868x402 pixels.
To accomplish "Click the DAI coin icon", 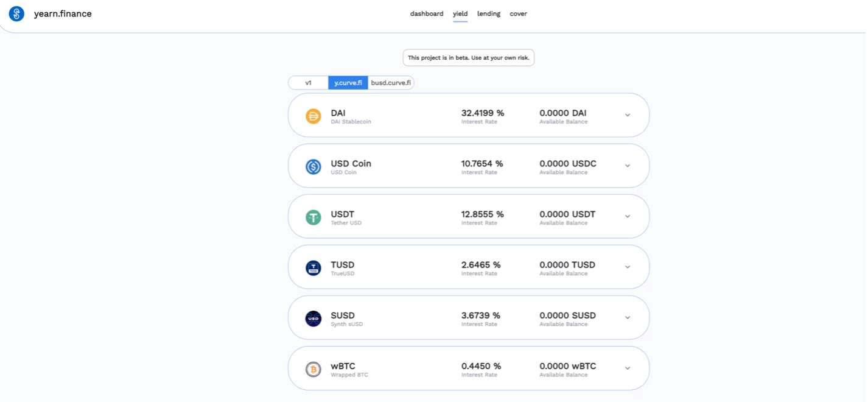I will [x=313, y=116].
